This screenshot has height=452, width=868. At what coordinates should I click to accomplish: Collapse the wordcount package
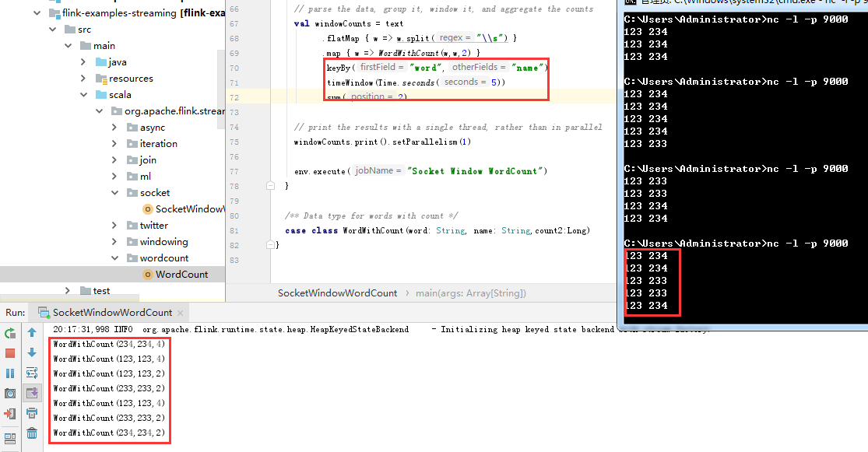114,258
